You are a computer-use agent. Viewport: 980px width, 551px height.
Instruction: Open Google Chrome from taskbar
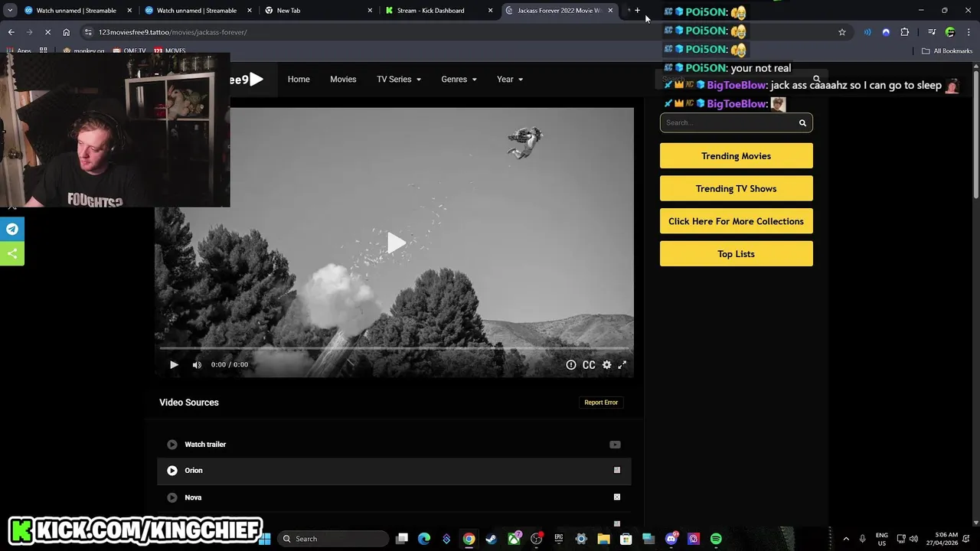pyautogui.click(x=469, y=539)
